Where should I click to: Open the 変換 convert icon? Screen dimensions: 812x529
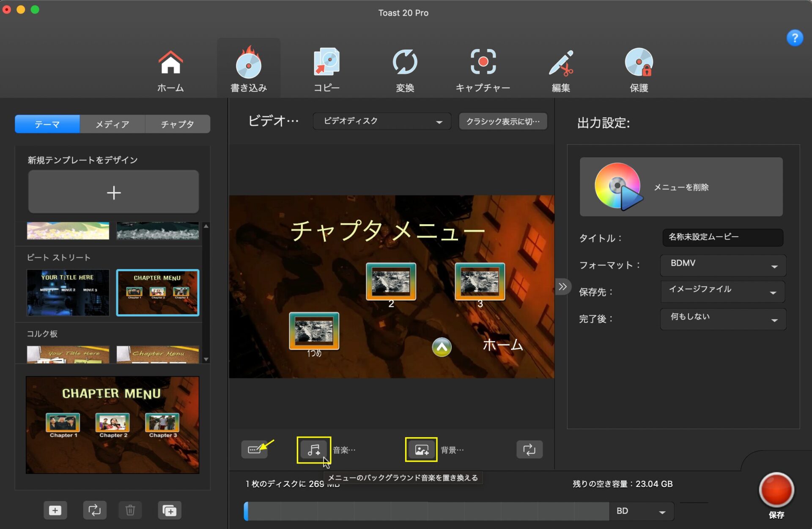(405, 62)
